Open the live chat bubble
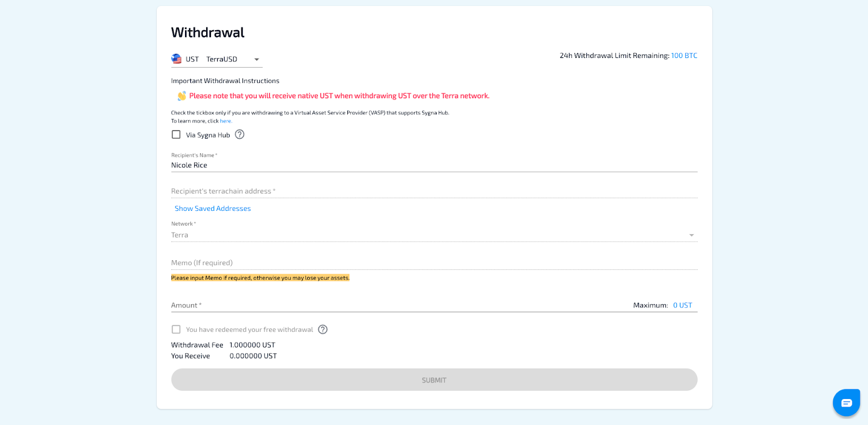Viewport: 868px width, 425px height. click(846, 403)
